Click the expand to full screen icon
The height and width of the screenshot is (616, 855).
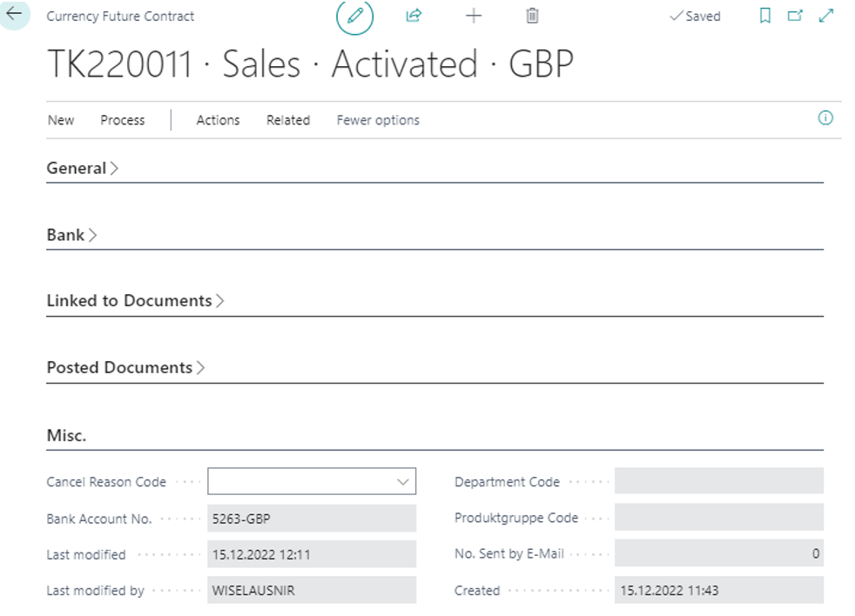pyautogui.click(x=826, y=16)
